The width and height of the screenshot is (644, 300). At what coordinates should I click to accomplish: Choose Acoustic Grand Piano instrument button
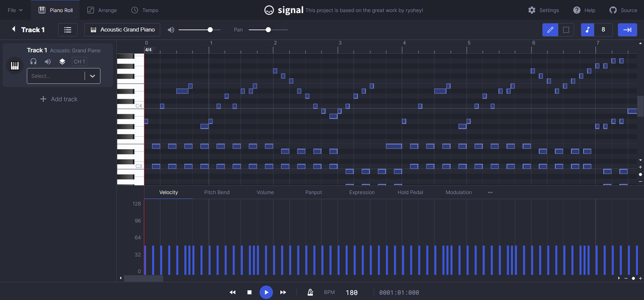tap(122, 30)
